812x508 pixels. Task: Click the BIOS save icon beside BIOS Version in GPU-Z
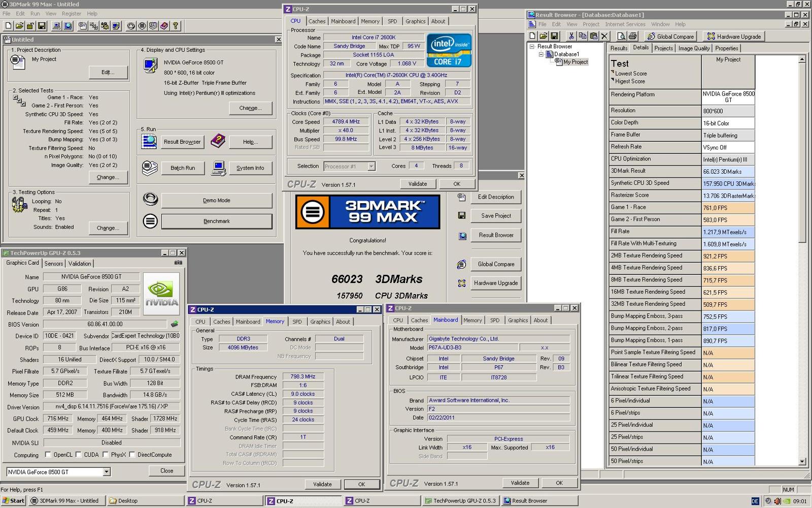(x=175, y=324)
